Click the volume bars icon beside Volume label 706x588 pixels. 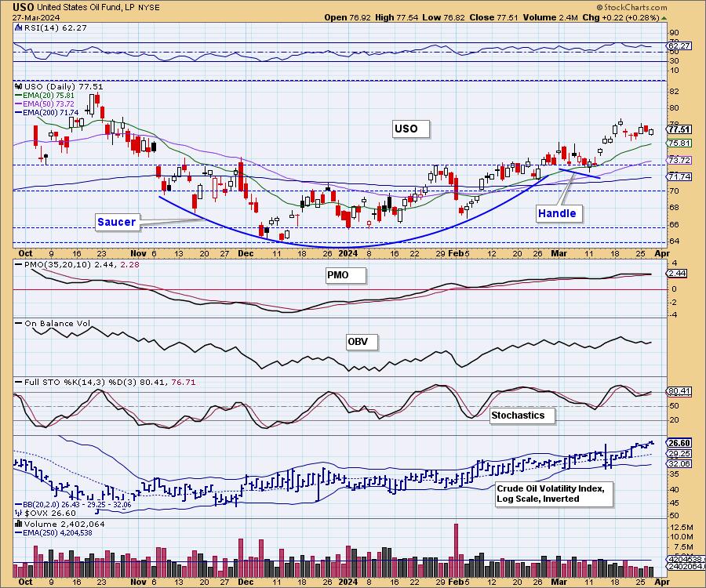pyautogui.click(x=19, y=524)
